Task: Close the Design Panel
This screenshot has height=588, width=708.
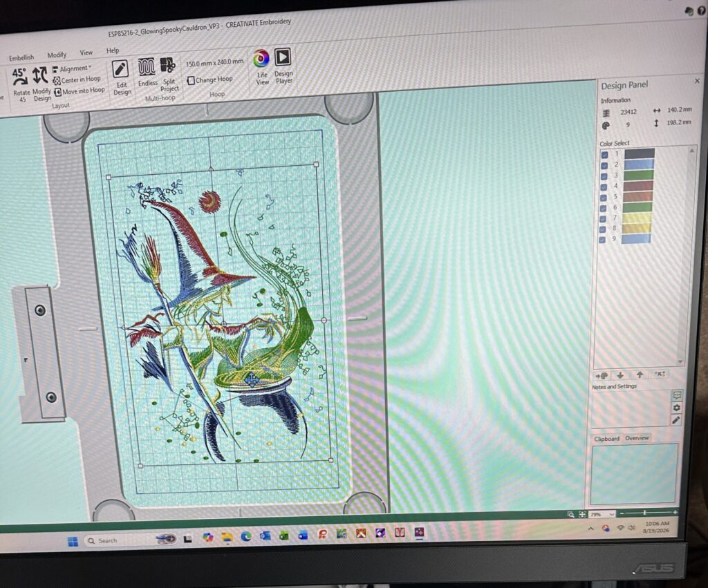Action: pyautogui.click(x=697, y=81)
